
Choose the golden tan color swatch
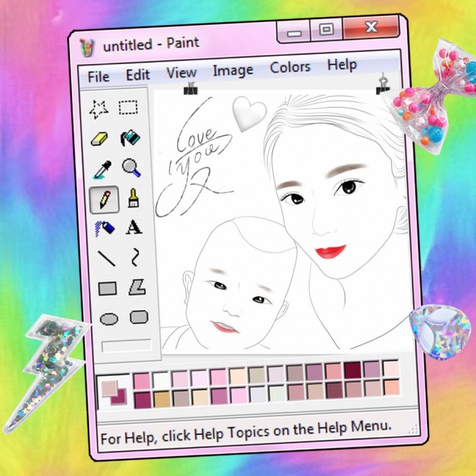[162, 399]
